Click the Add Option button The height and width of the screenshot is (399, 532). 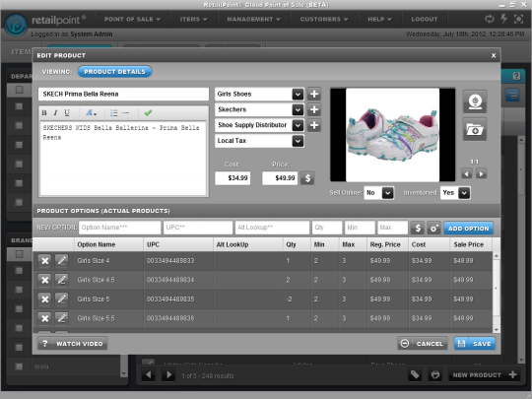click(x=469, y=229)
